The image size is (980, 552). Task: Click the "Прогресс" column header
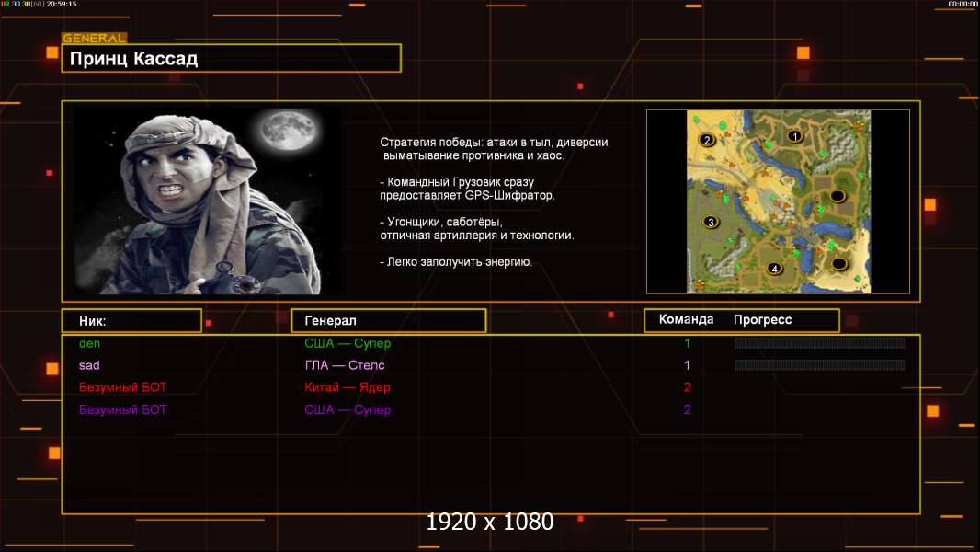tap(762, 320)
